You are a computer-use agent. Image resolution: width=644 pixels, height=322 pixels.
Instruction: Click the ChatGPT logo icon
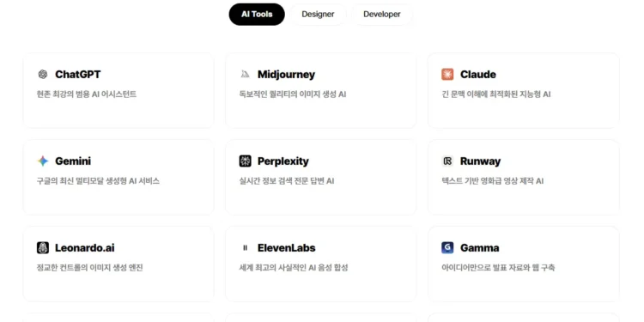tap(43, 75)
